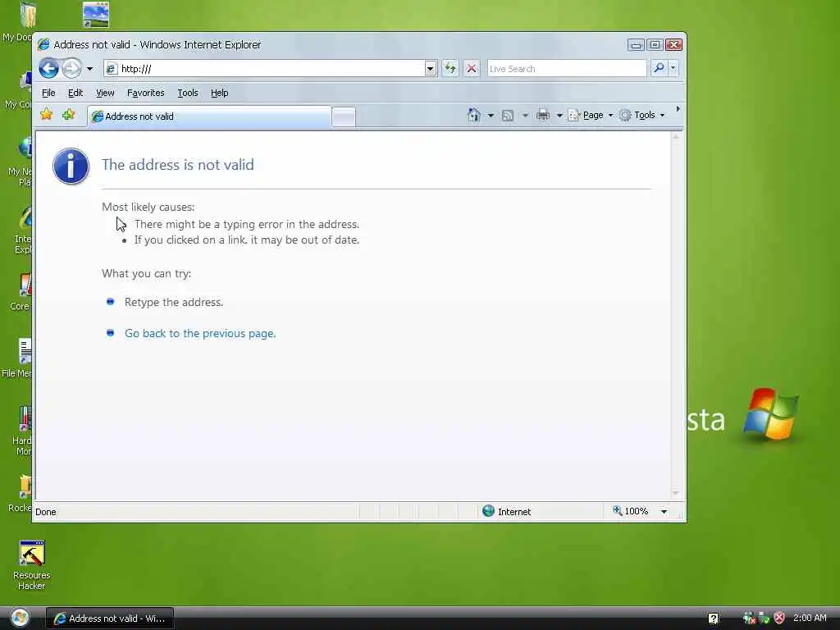Click the page scrollbar up arrow
840x630 pixels.
coord(676,138)
